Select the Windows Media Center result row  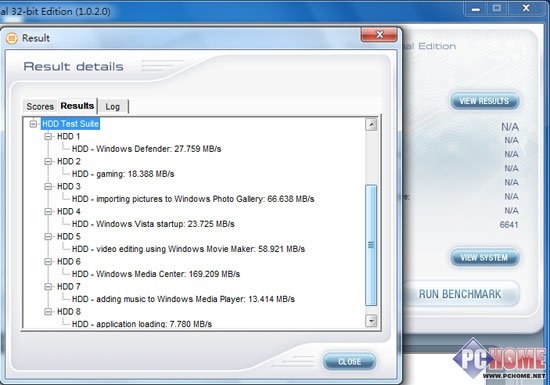click(x=156, y=274)
